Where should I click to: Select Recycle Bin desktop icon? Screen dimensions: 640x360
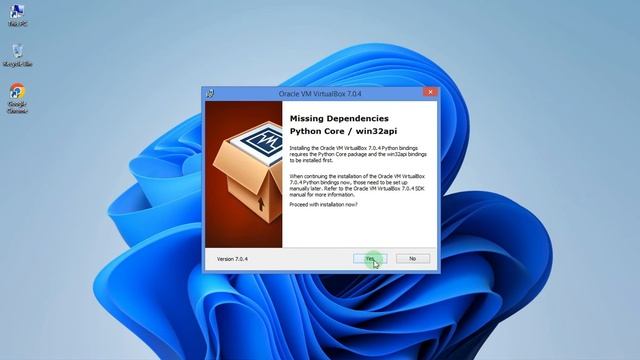coord(17,56)
